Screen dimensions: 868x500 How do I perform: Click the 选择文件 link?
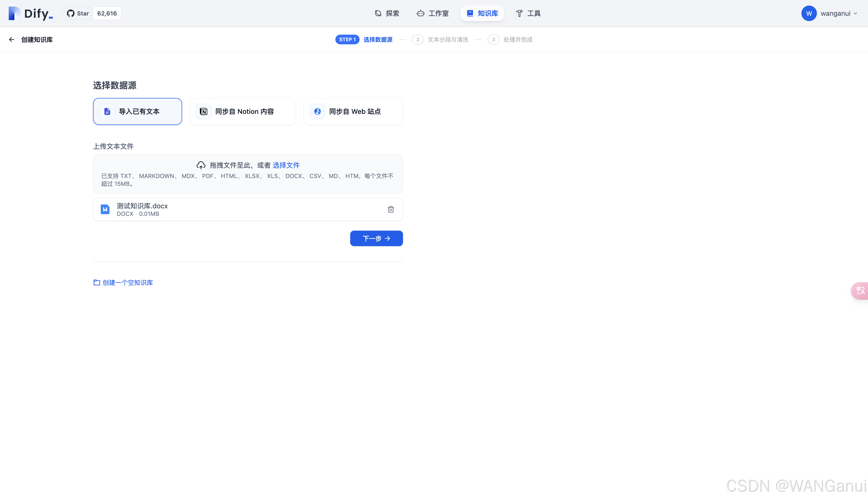pos(286,165)
